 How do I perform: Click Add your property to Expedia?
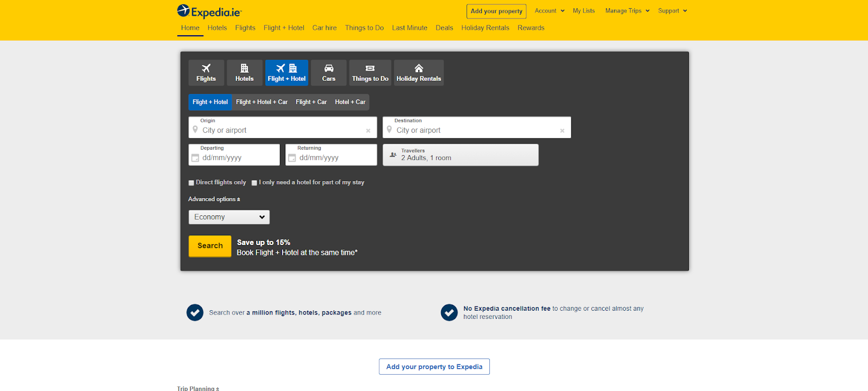pyautogui.click(x=434, y=367)
